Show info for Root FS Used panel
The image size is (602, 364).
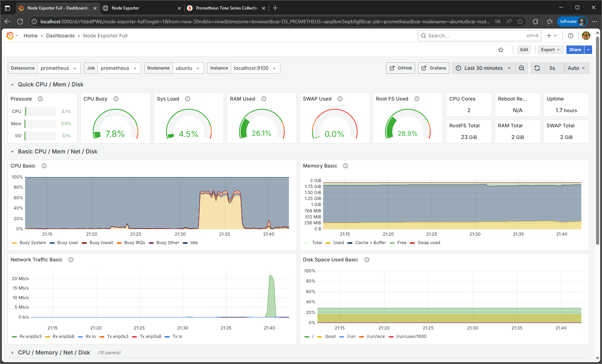[417, 99]
